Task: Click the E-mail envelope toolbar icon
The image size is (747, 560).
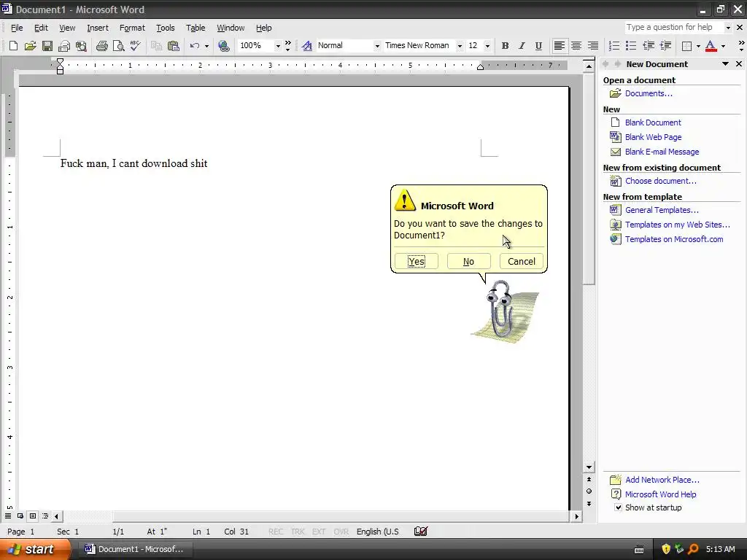Action: click(64, 46)
